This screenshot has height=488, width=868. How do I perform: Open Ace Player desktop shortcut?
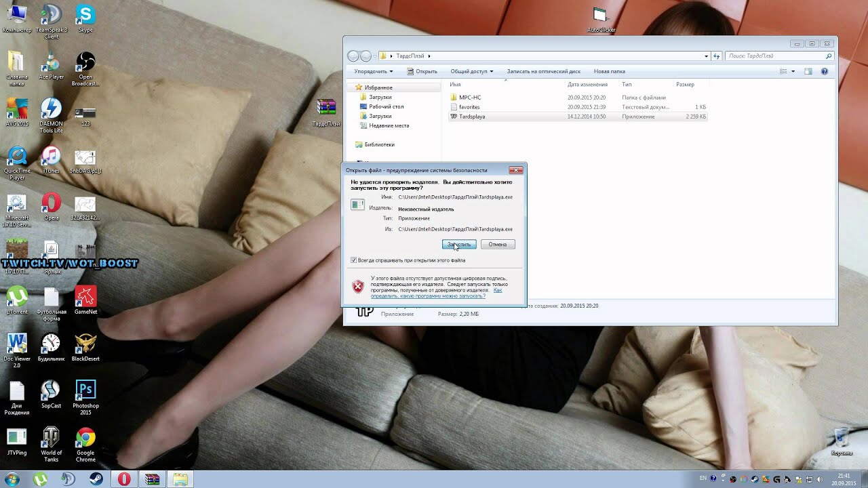click(x=51, y=66)
